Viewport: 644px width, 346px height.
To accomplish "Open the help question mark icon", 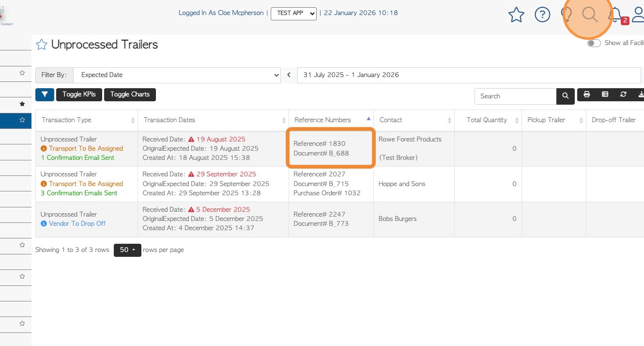I will [542, 15].
